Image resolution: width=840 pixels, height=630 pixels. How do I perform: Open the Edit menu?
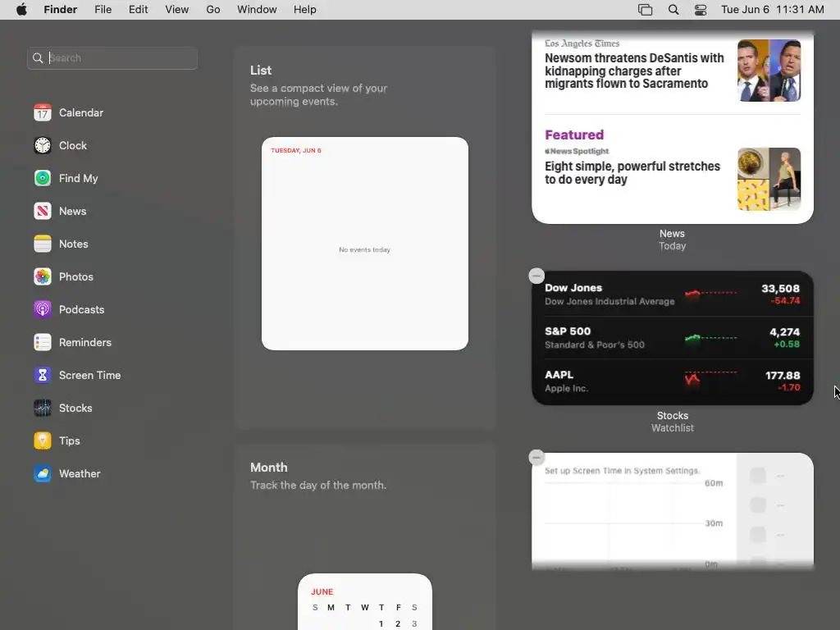(x=138, y=10)
